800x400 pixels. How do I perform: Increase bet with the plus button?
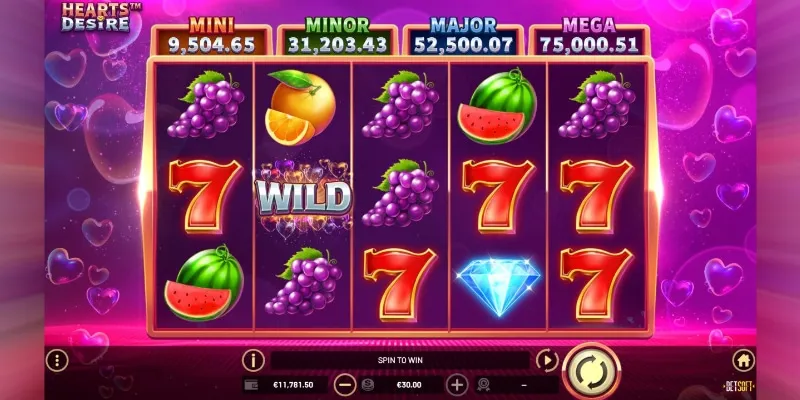coord(457,385)
